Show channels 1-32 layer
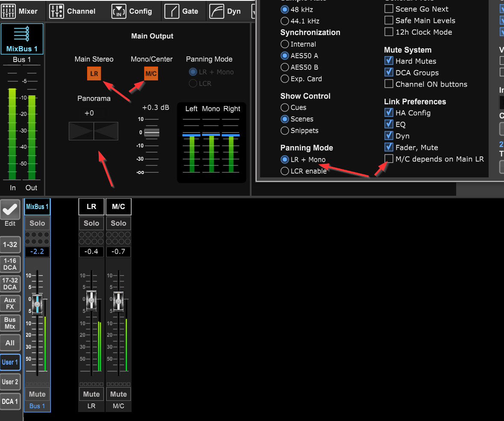 [10, 244]
